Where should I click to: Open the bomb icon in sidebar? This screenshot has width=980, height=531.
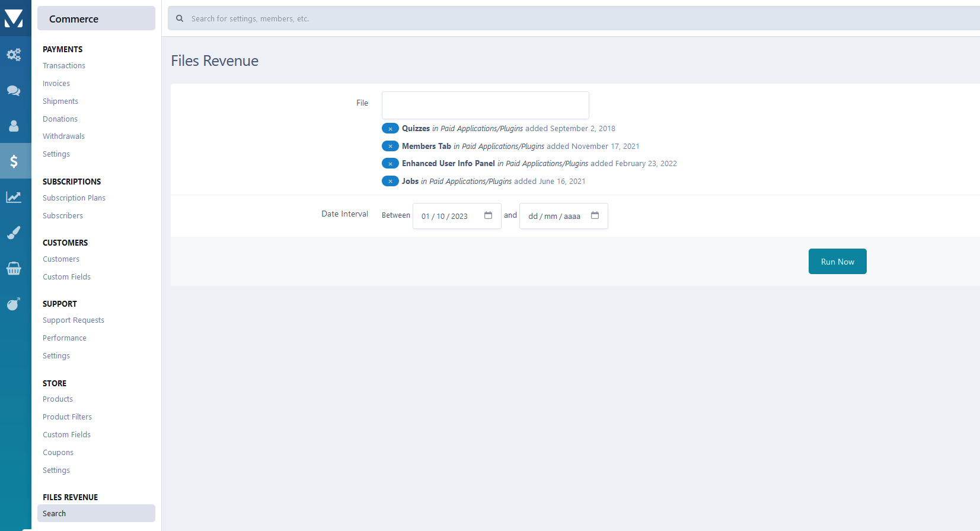click(14, 304)
